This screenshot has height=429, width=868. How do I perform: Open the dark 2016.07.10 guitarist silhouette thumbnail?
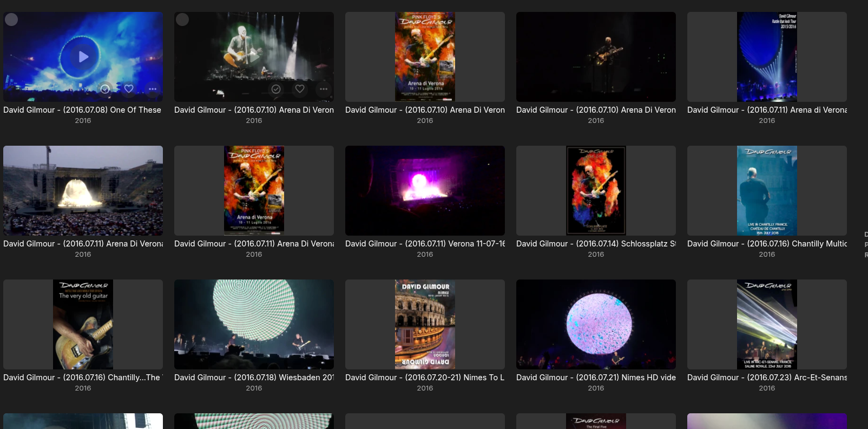click(x=596, y=57)
